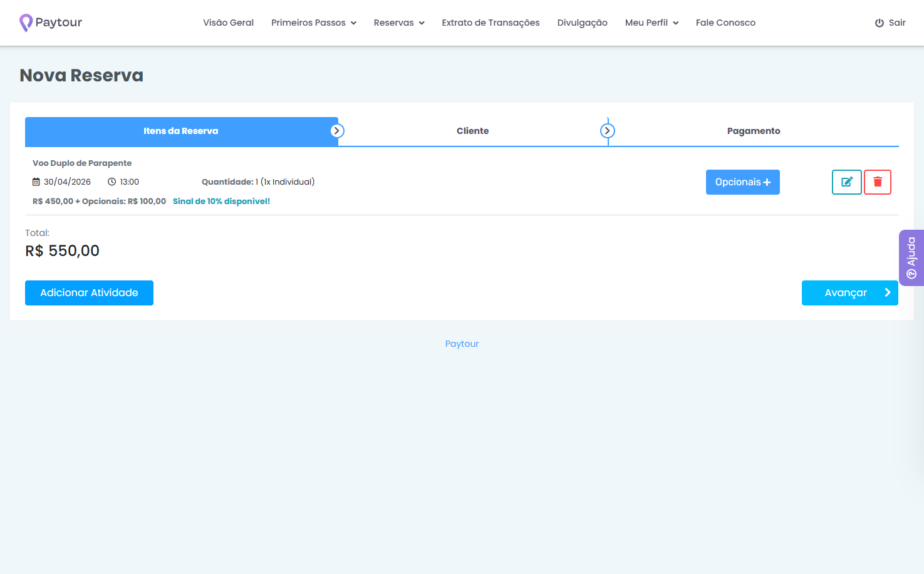This screenshot has width=924, height=574.
Task: Click the arrow circle after Itens da Reserva
Action: click(337, 131)
